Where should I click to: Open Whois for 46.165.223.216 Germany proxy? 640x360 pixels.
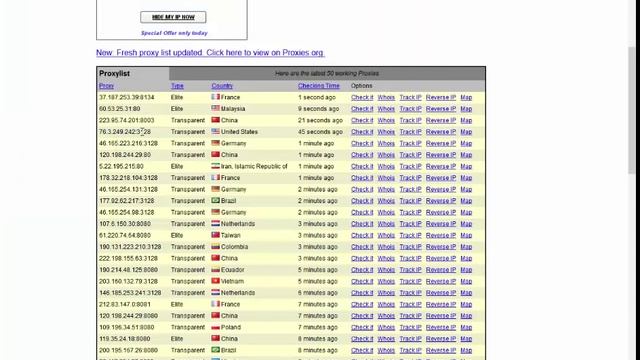(386, 144)
